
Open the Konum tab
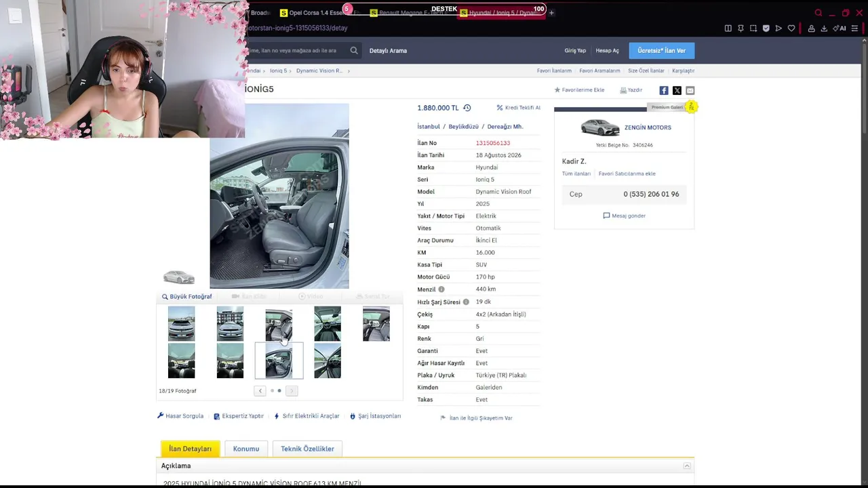pyautogui.click(x=246, y=449)
